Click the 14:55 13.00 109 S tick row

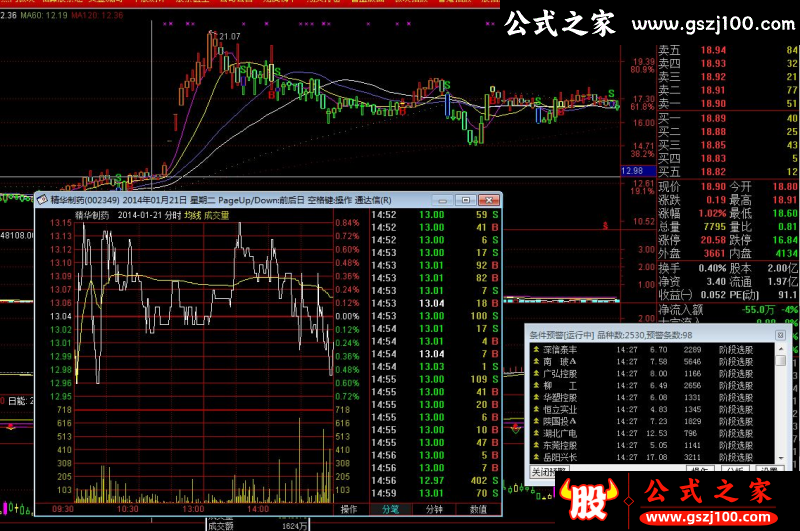pyautogui.click(x=435, y=380)
